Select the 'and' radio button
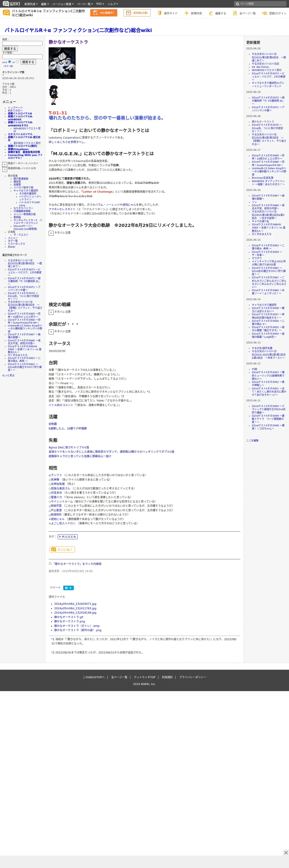This screenshot has width=289, height=868. click(x=9, y=62)
